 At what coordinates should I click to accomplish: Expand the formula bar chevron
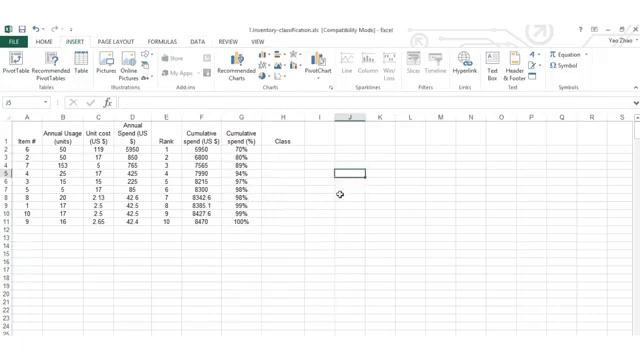coord(636,103)
